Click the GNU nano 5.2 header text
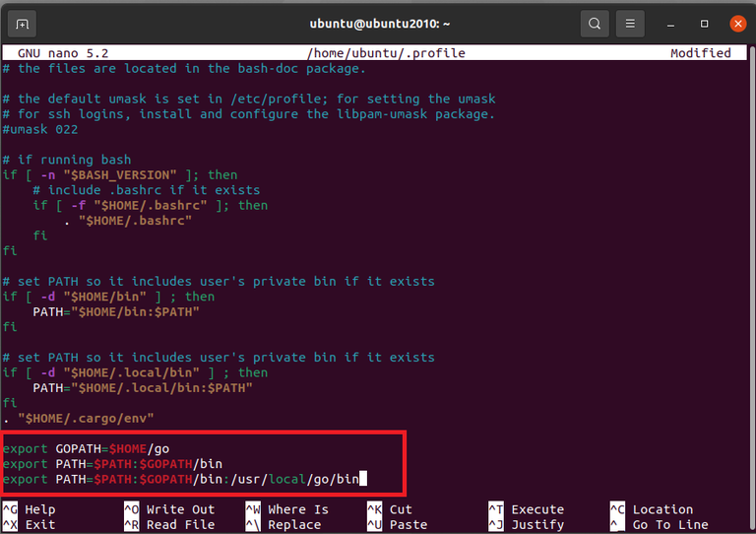The height and width of the screenshot is (534, 756). (x=63, y=53)
